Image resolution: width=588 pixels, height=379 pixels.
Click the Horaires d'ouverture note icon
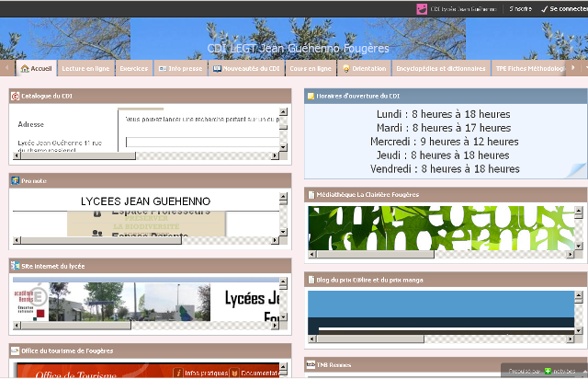(x=311, y=96)
